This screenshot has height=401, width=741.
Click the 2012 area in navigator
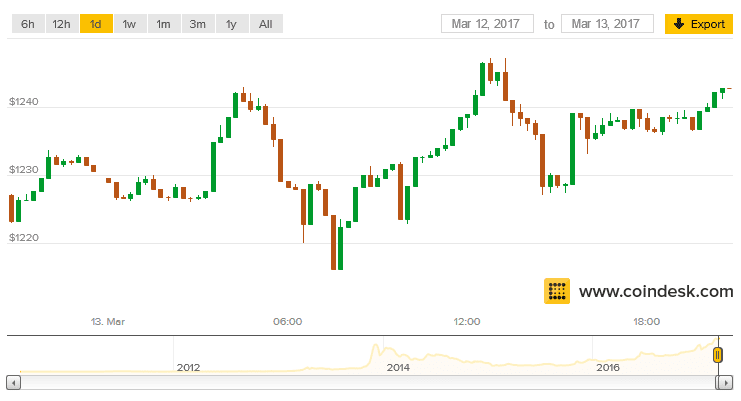(x=188, y=367)
